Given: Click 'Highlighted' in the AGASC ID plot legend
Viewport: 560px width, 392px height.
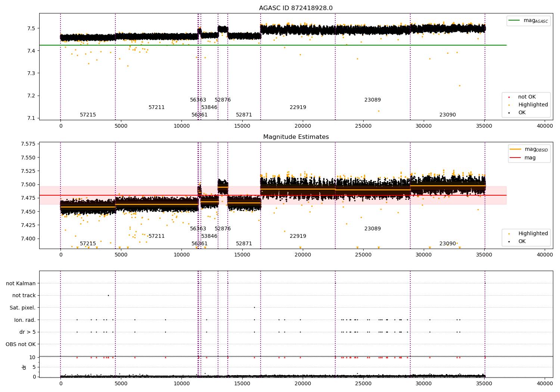Looking at the screenshot, I should [x=533, y=105].
